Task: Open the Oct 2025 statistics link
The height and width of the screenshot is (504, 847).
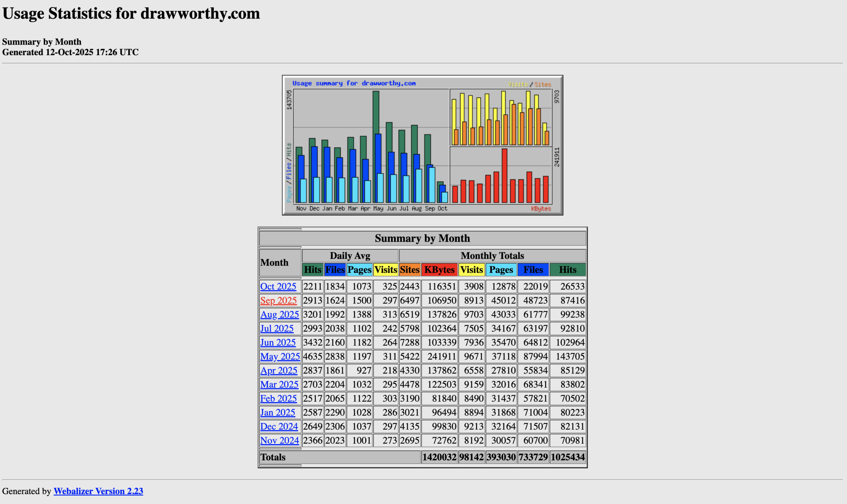Action: [278, 286]
